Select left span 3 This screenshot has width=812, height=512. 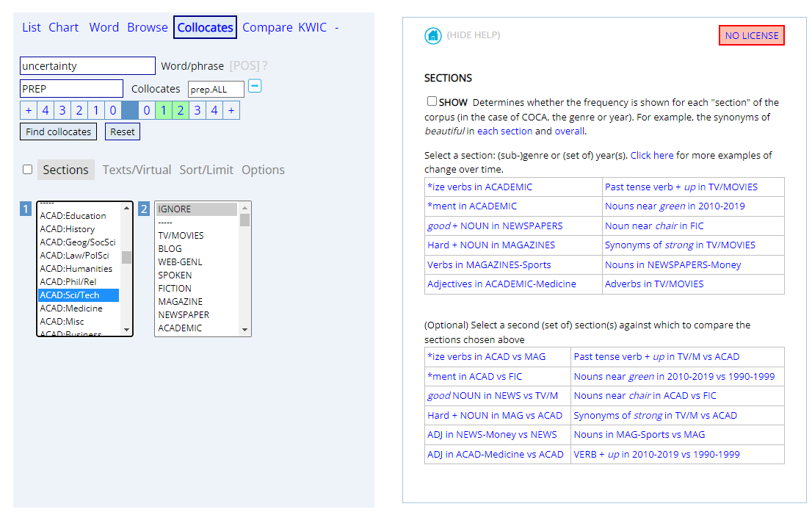pos(62,110)
